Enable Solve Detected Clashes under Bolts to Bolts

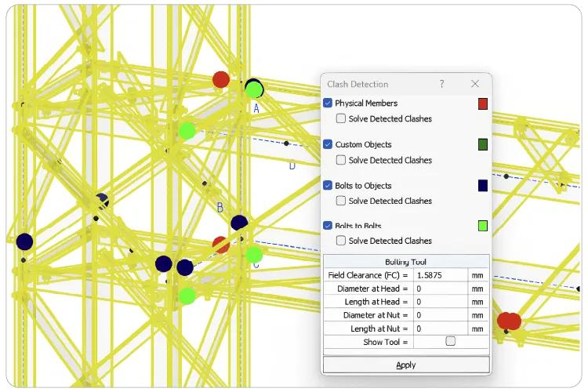click(x=341, y=241)
